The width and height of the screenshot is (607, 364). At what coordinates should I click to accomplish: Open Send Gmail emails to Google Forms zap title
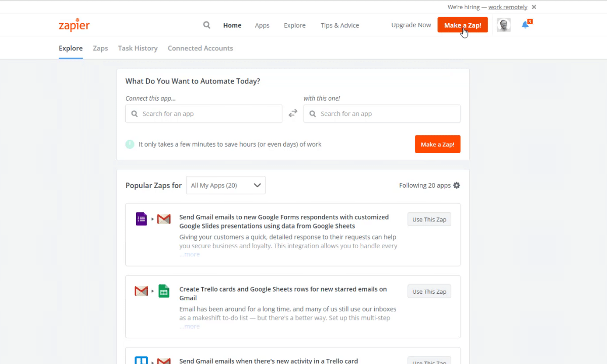coord(284,221)
